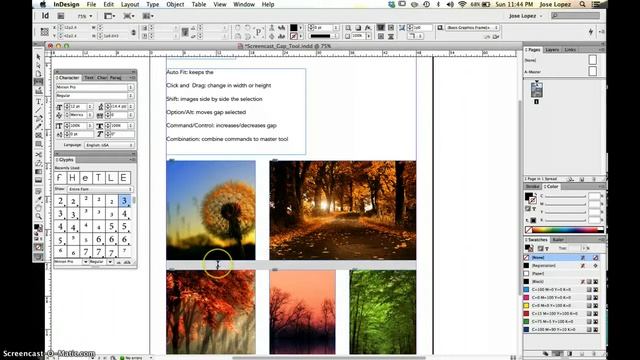Click the Cyan slider in Color panel
The image size is (640, 360).
565,196
